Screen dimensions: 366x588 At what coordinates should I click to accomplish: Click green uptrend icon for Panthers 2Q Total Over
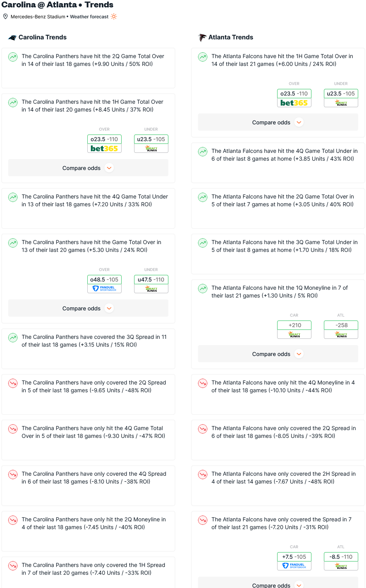coord(13,57)
